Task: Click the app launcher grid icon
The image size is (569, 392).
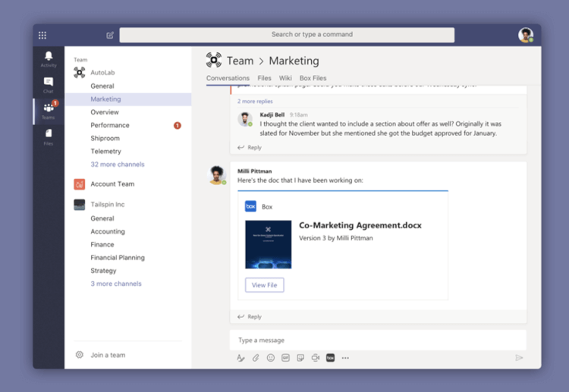Action: coord(42,35)
